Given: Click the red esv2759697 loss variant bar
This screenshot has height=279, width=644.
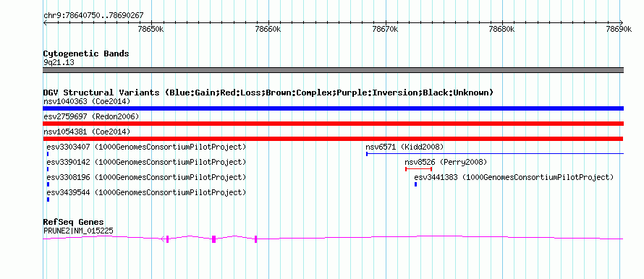Looking at the screenshot, I should (x=333, y=124).
